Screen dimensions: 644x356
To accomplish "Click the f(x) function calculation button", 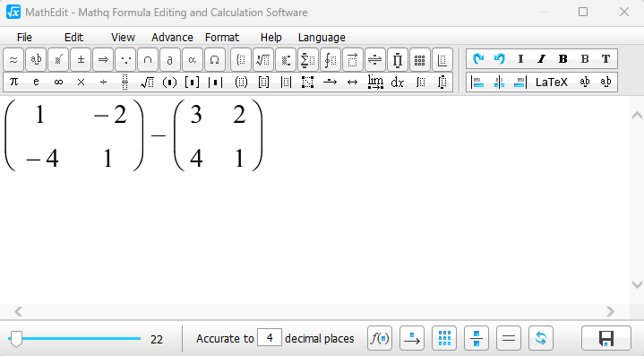I will [380, 338].
